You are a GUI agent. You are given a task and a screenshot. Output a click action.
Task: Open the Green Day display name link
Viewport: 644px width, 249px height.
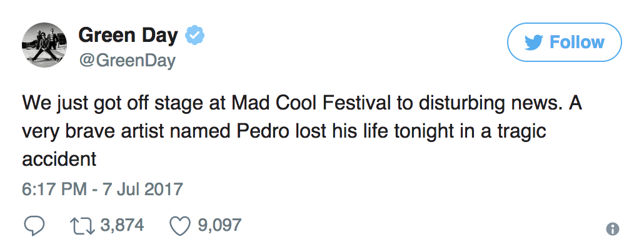(128, 35)
